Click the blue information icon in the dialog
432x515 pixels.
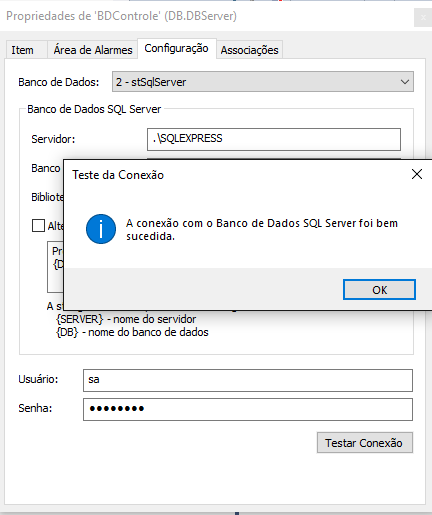101,229
